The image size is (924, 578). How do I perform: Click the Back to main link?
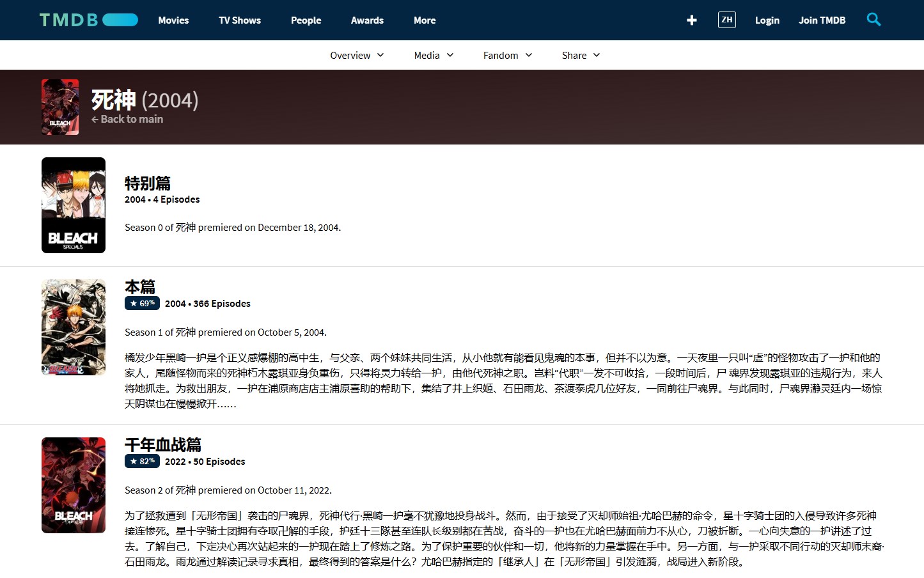coord(127,119)
